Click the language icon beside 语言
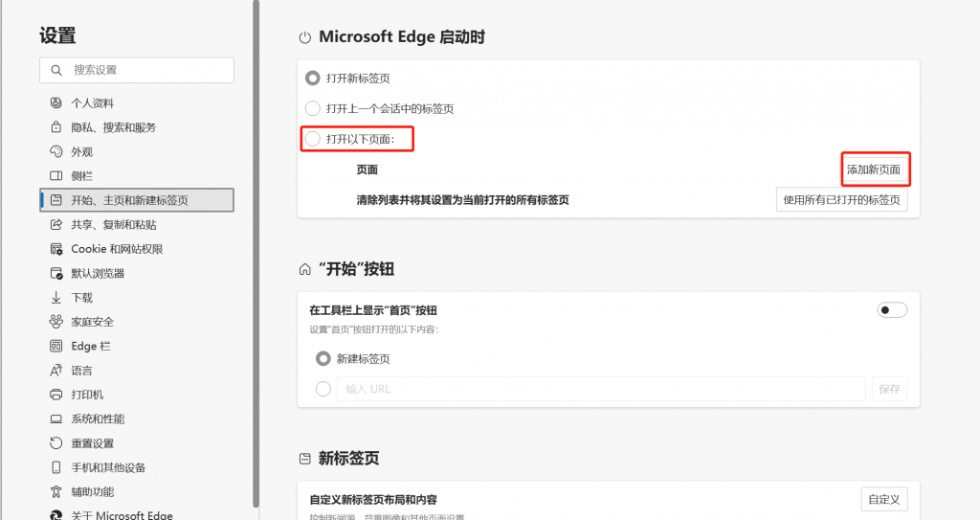This screenshot has height=520, width=980. 56,371
